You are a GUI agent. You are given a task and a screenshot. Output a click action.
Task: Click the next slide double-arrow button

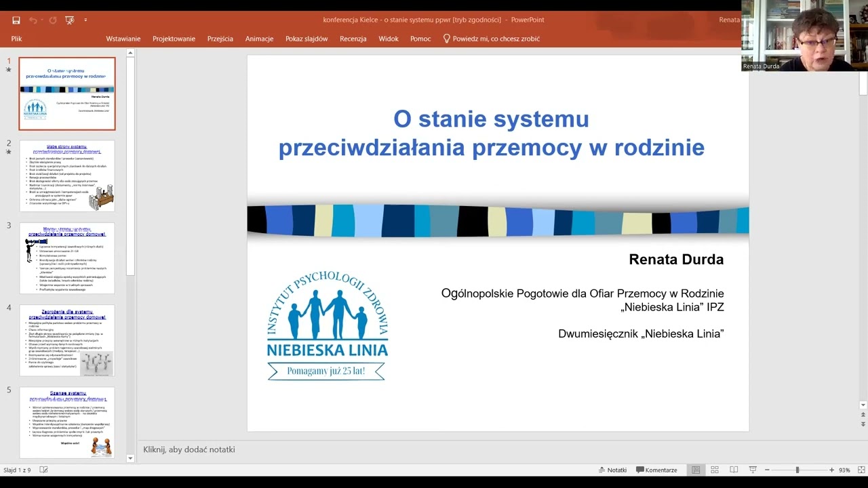click(x=863, y=424)
